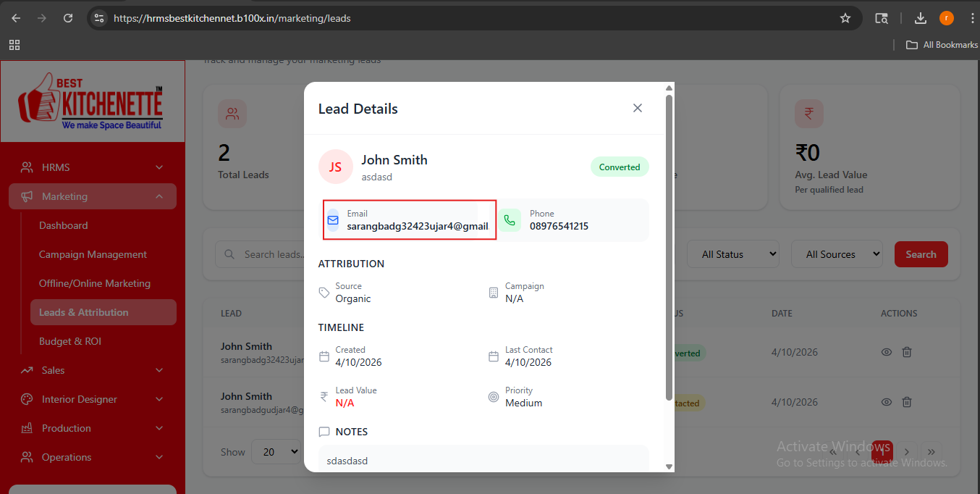Open site information icon in address bar

point(99,18)
